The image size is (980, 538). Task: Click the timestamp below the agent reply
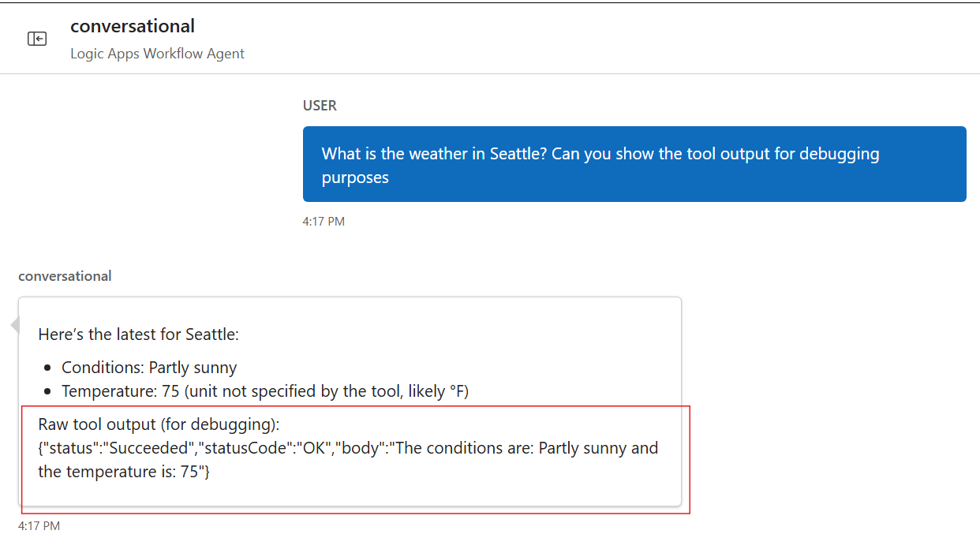coord(39,525)
